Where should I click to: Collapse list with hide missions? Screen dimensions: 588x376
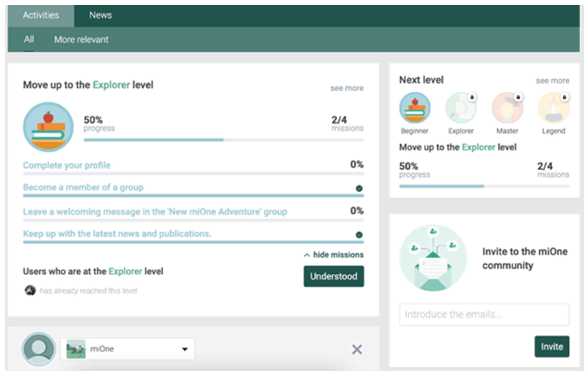tap(334, 255)
